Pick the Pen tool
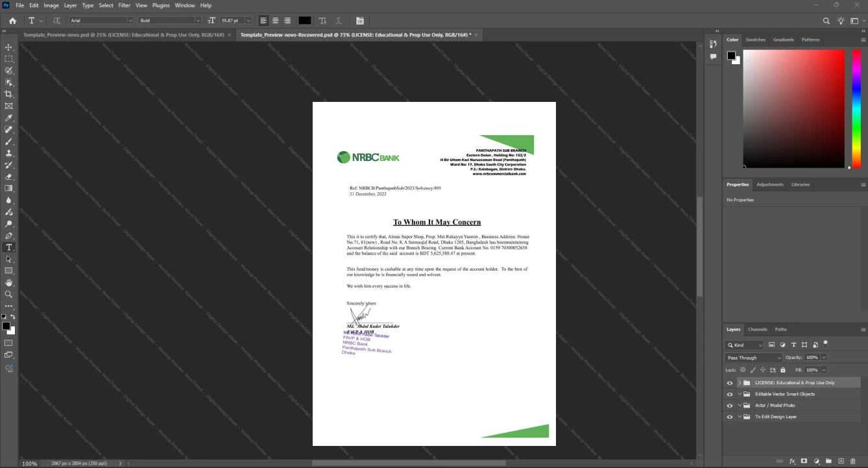Screen dimensions: 868x468 tap(8, 236)
